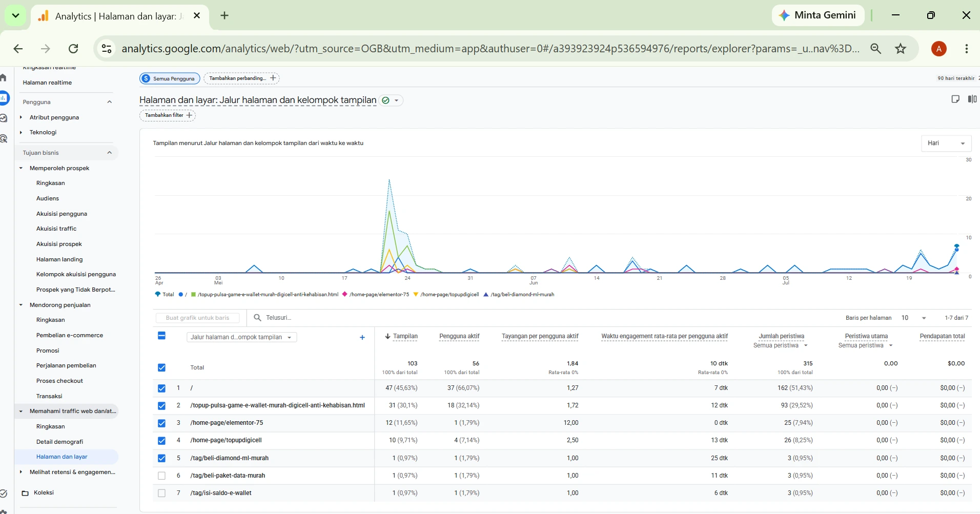Open the tab search chevron button

click(x=15, y=15)
